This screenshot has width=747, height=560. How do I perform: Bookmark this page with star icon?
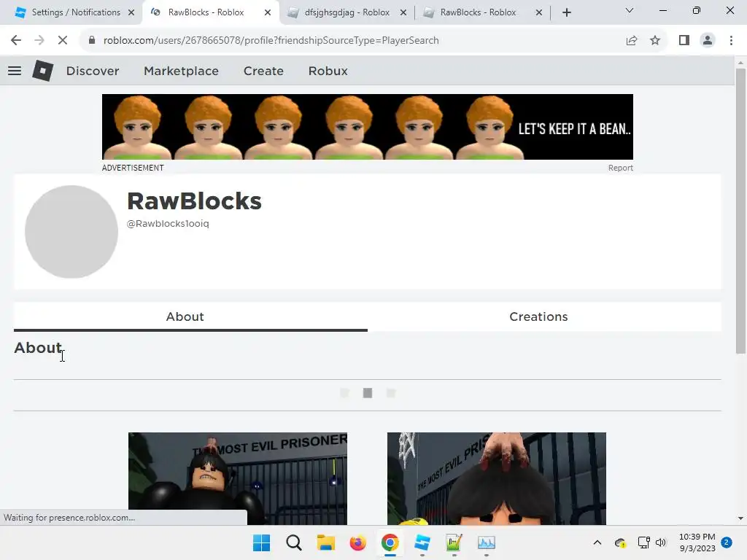coord(655,41)
